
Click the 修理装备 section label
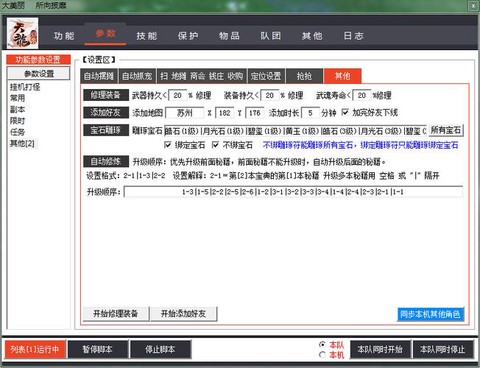point(106,95)
